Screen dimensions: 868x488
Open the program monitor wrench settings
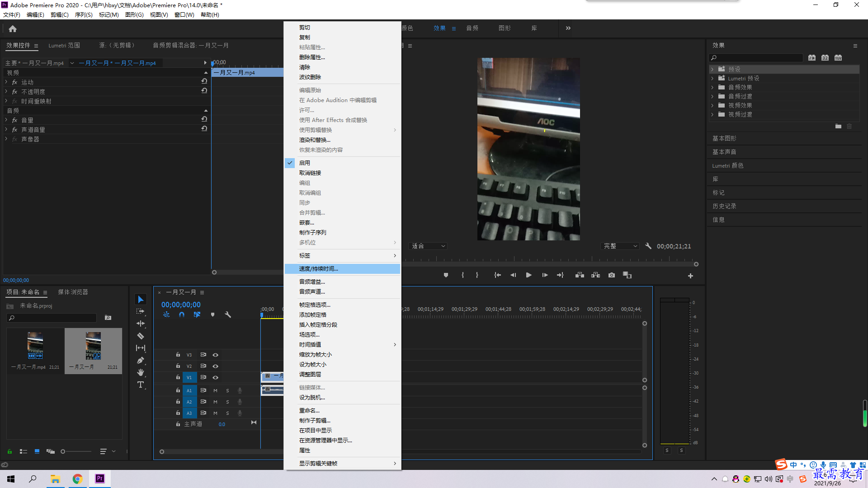[x=648, y=246]
